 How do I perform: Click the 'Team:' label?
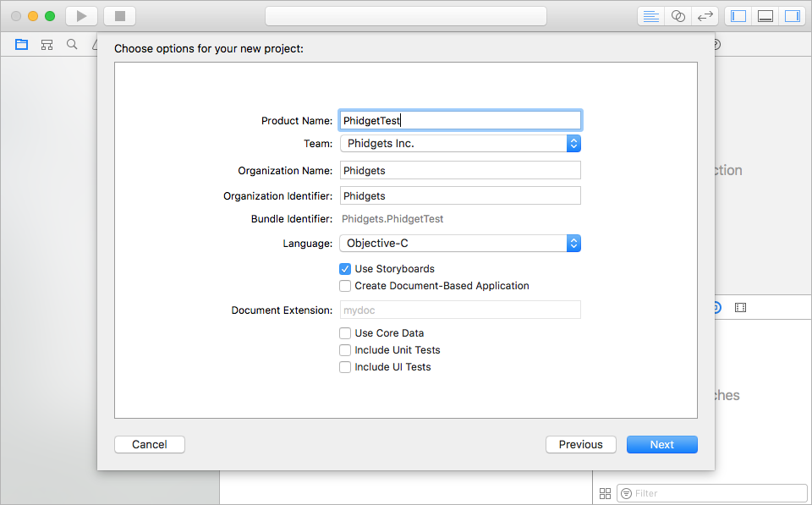[x=318, y=144]
